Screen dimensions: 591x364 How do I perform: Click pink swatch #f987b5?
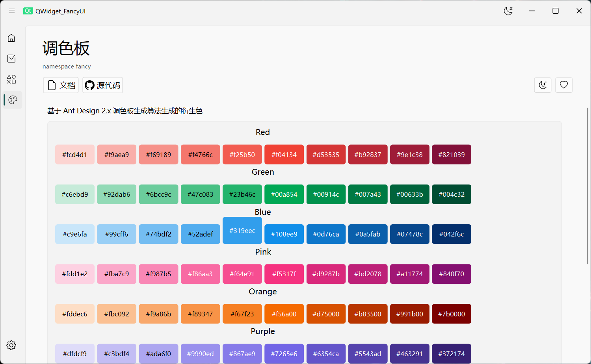(x=158, y=274)
